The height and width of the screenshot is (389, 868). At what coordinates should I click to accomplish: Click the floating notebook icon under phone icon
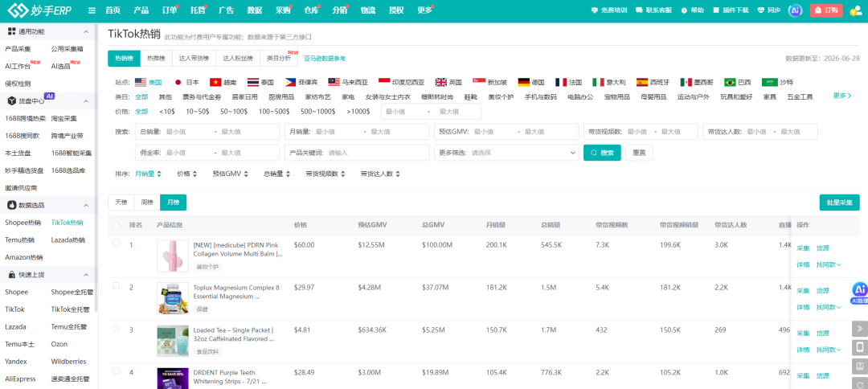[x=860, y=366]
